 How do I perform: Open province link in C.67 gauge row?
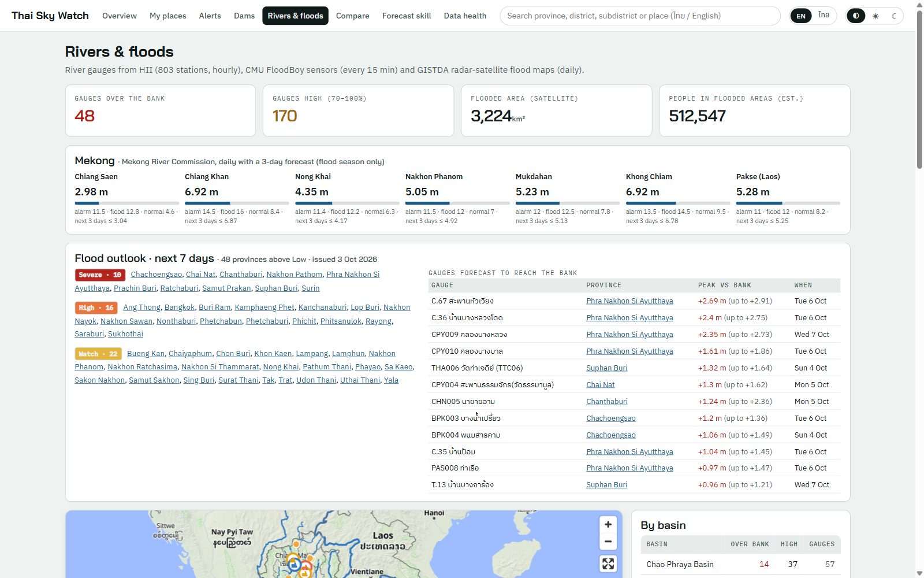click(629, 301)
